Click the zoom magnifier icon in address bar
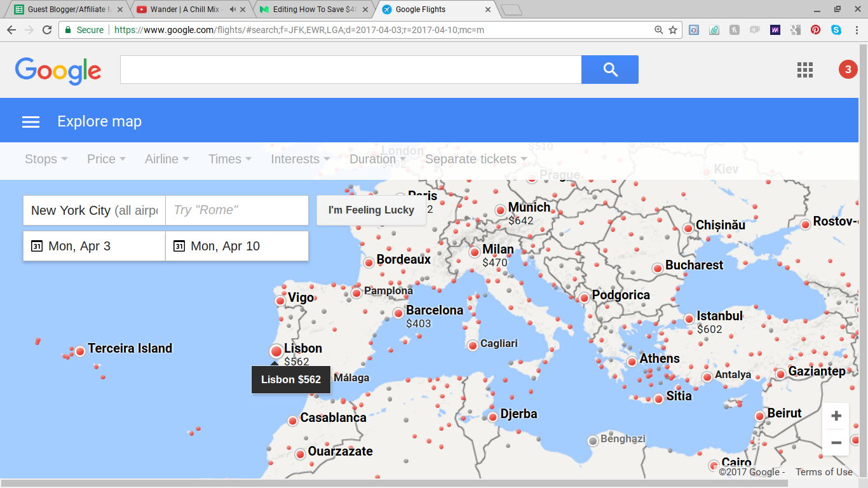This screenshot has width=868, height=488. pyautogui.click(x=659, y=30)
